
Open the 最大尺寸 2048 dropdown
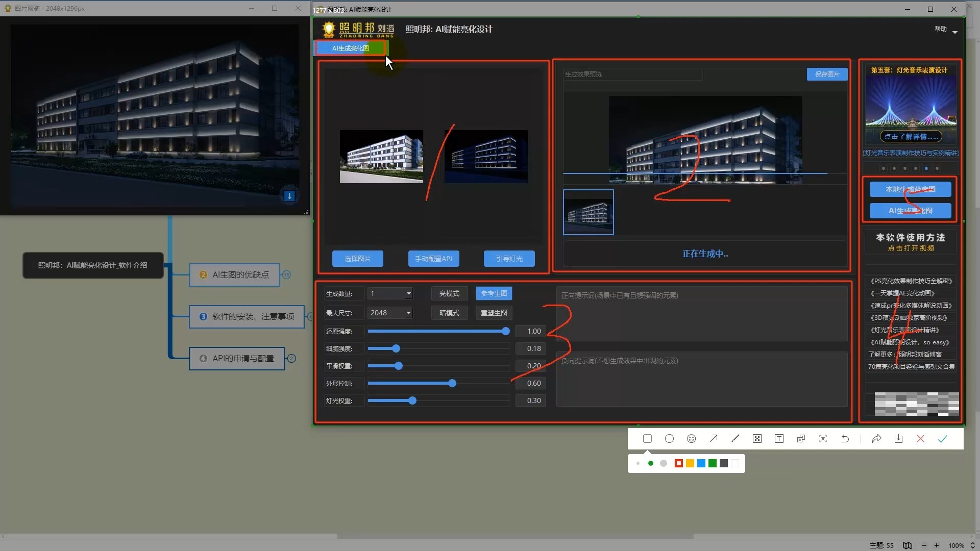pos(408,313)
